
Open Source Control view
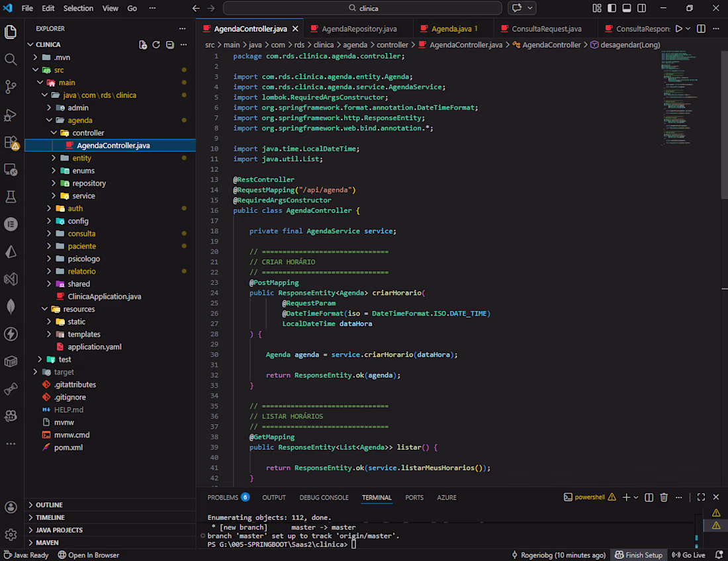point(11,87)
